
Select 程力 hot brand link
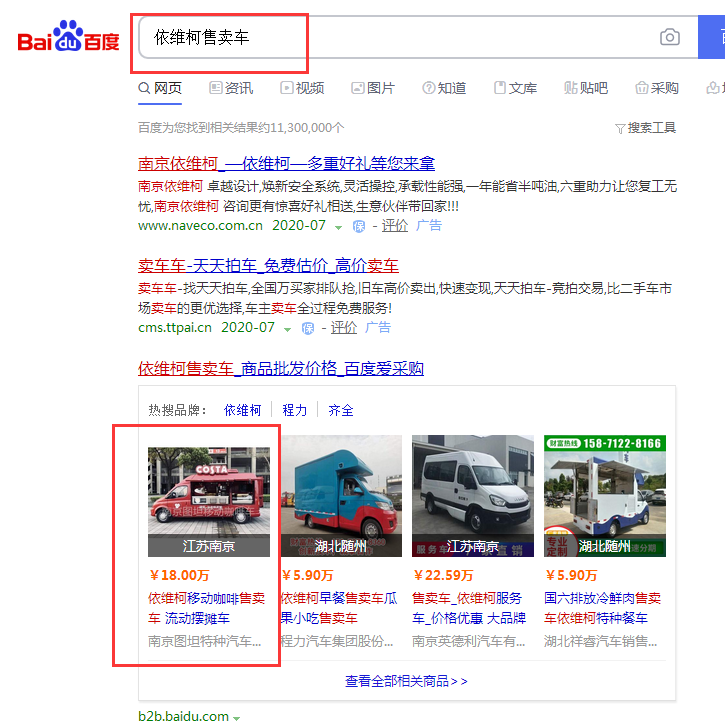tap(295, 410)
